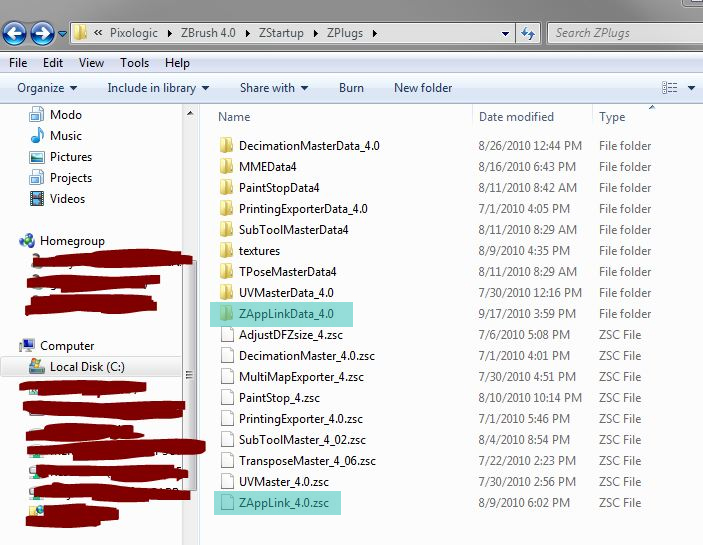This screenshot has width=703, height=545.
Task: Select the MultiMapExporter_4.zsc file icon
Action: click(227, 376)
